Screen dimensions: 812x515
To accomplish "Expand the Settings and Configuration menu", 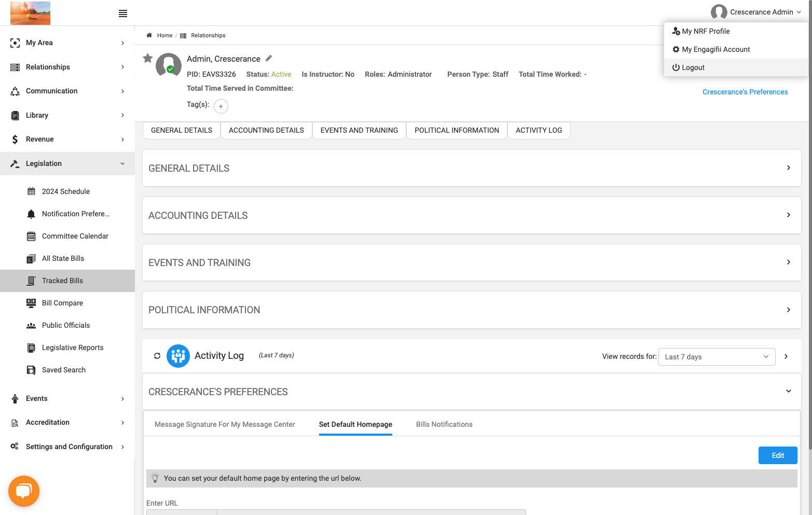I will tap(67, 447).
